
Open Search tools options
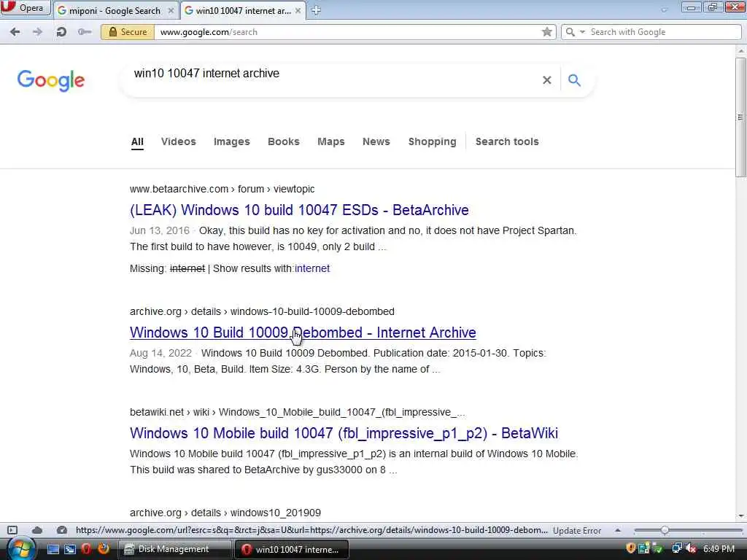pos(507,142)
